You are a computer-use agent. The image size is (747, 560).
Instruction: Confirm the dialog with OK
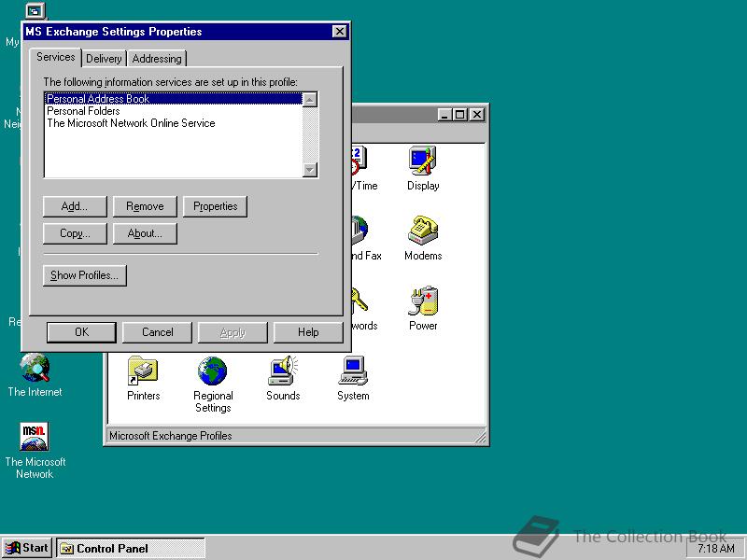pyautogui.click(x=81, y=332)
